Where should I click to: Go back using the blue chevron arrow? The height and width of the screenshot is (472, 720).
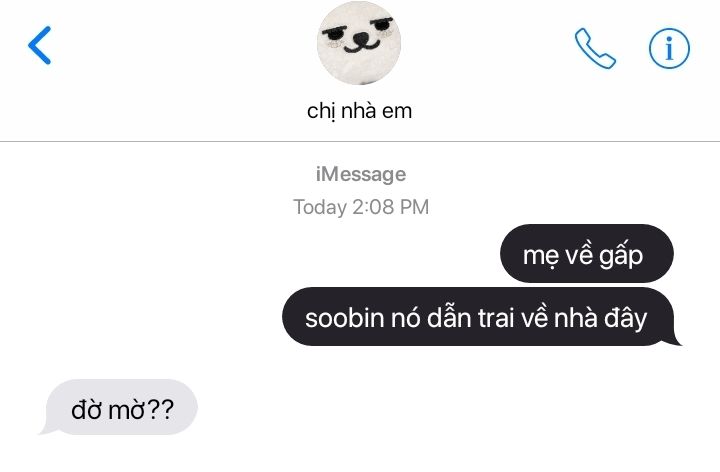tap(39, 45)
